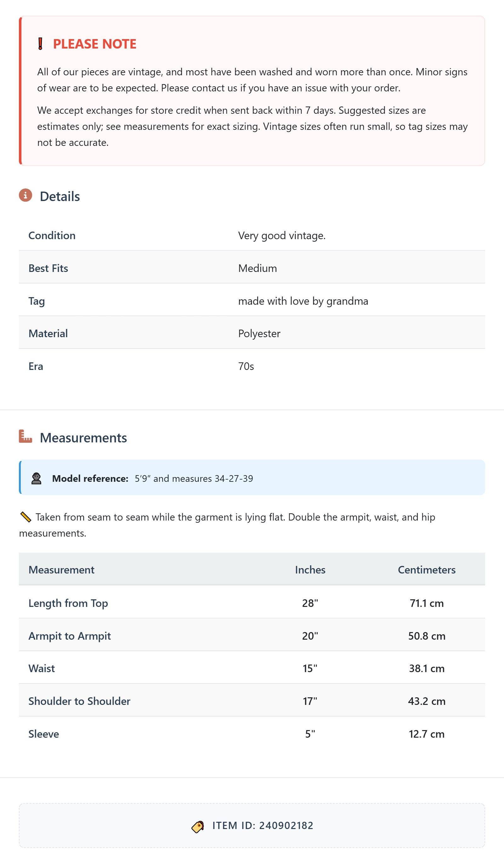Click the Details section heading
The height and width of the screenshot is (864, 504).
60,196
